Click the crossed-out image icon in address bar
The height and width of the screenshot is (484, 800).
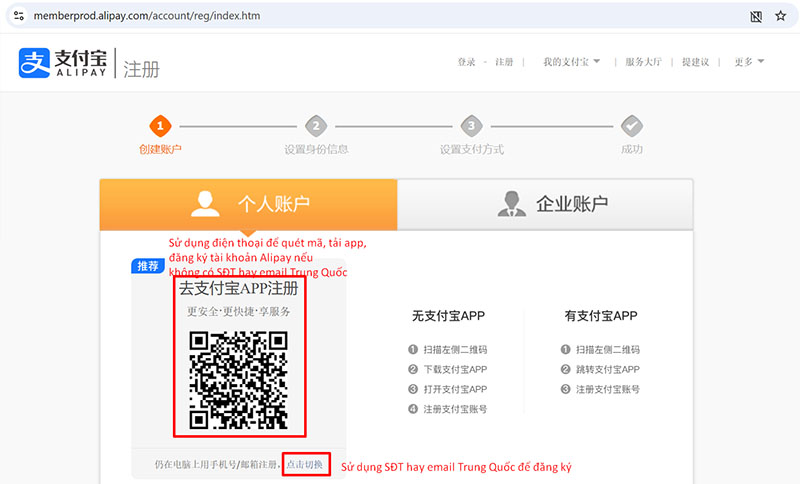coord(756,16)
